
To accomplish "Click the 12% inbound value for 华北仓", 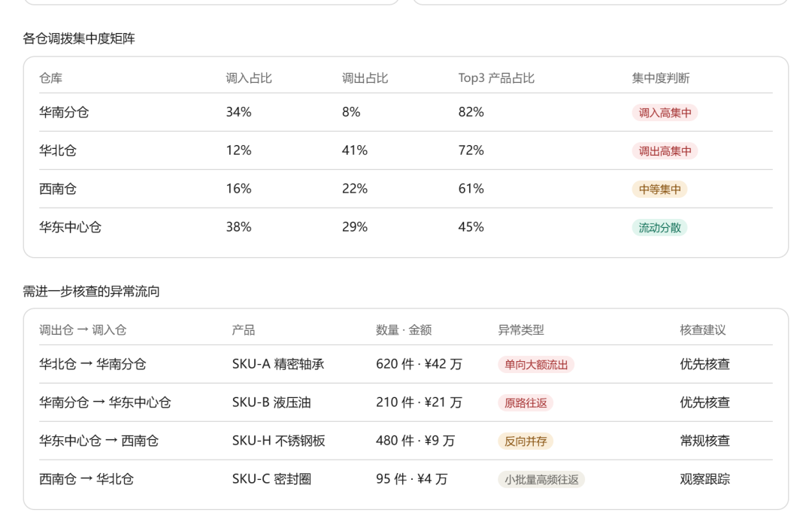I will [x=239, y=150].
